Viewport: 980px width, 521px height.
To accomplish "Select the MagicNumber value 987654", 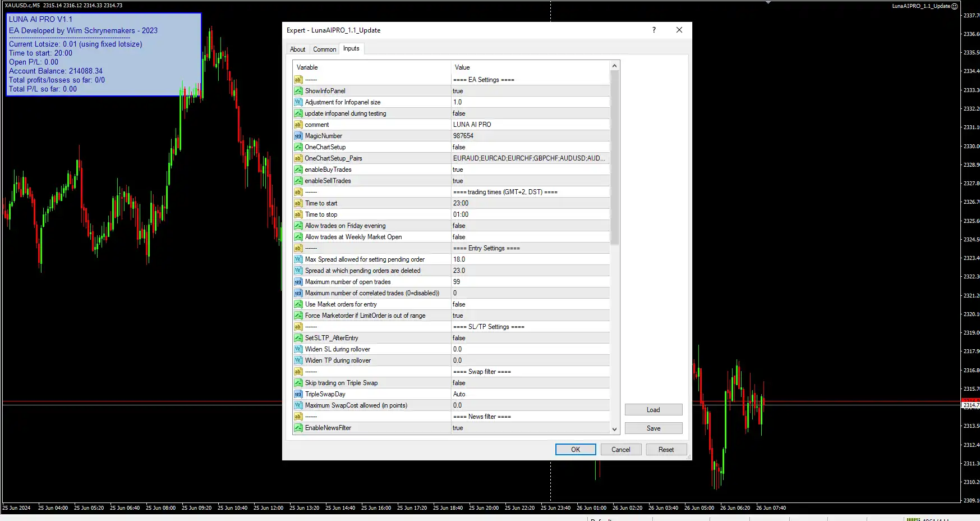I will pyautogui.click(x=530, y=136).
